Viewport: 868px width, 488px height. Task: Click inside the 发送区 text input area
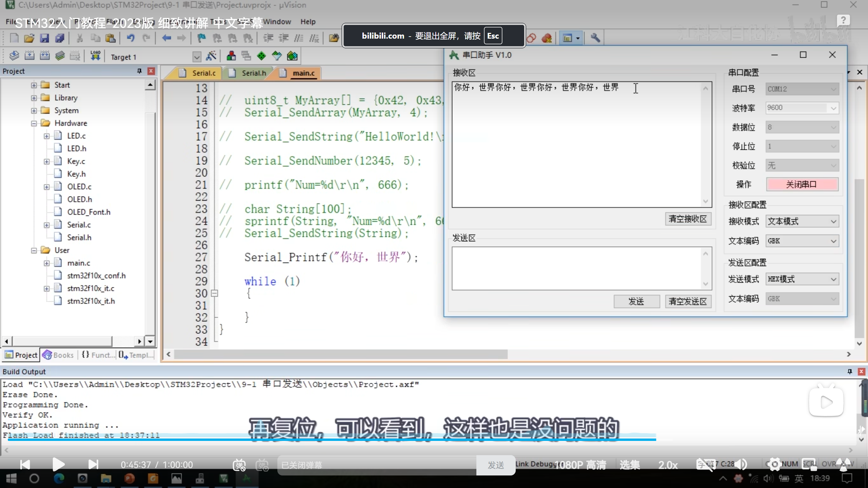point(576,268)
